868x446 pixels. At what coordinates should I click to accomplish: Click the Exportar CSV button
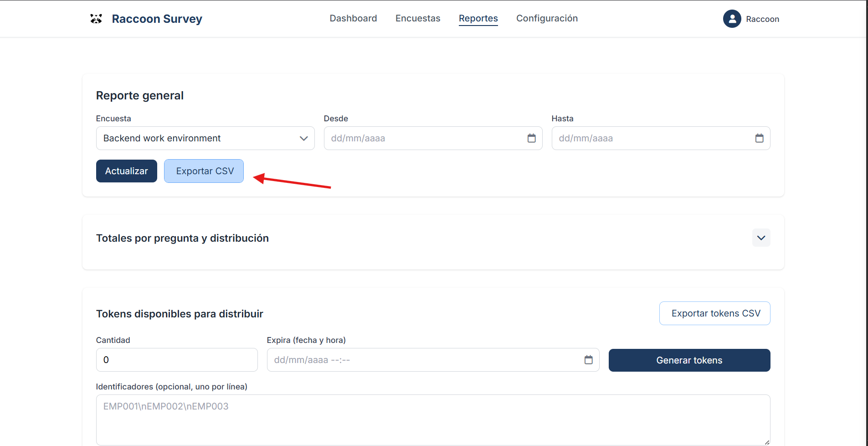pyautogui.click(x=204, y=171)
